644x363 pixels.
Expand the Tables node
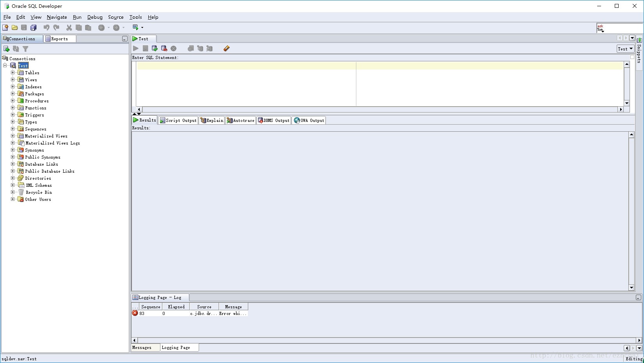coord(12,73)
